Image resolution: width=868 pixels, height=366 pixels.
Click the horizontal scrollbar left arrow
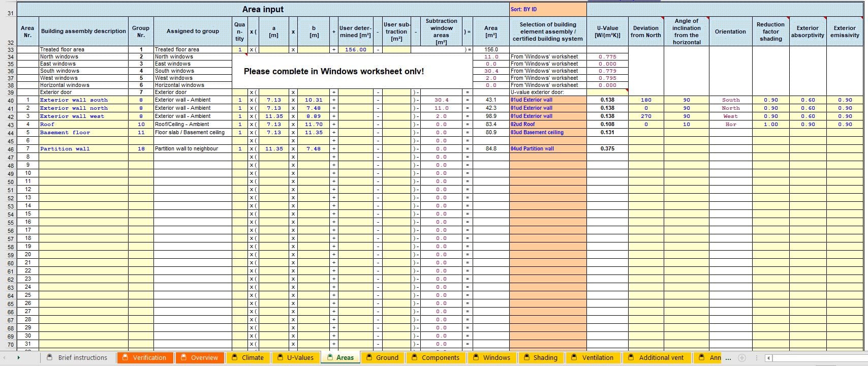(x=768, y=358)
